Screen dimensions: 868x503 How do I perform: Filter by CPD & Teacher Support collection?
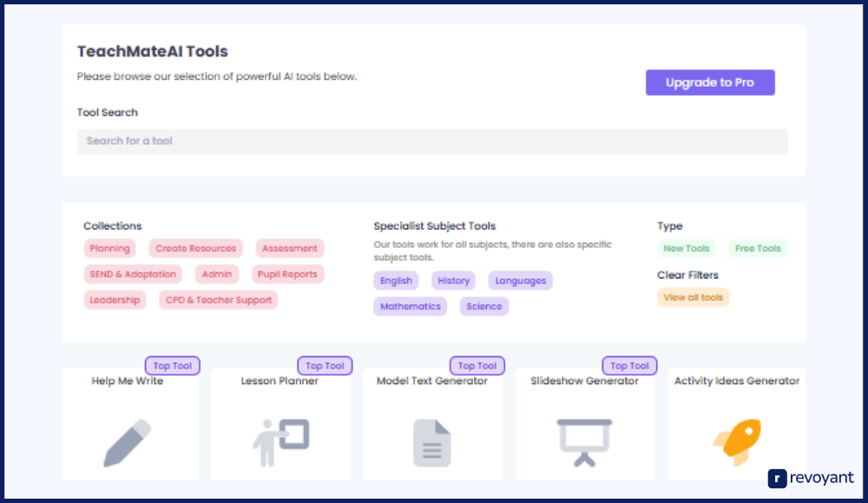pyautogui.click(x=219, y=300)
